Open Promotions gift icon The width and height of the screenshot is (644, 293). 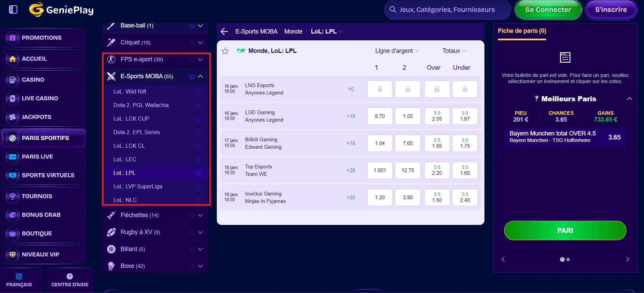13,38
